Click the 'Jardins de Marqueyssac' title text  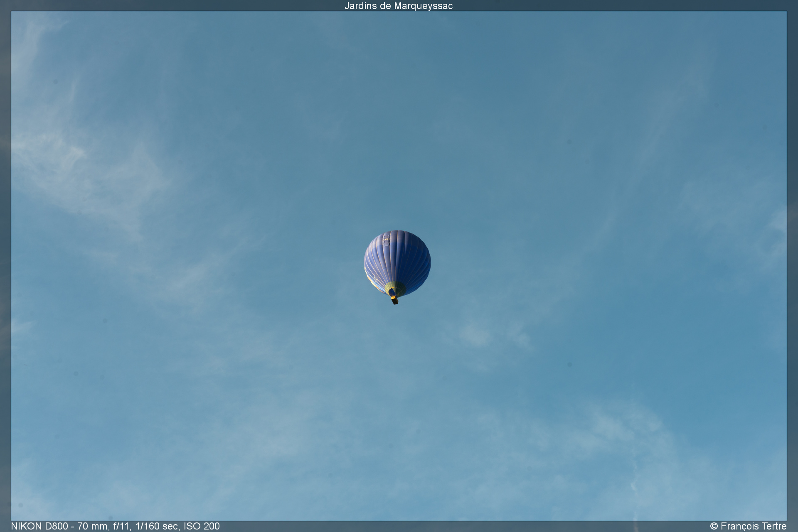(399, 6)
